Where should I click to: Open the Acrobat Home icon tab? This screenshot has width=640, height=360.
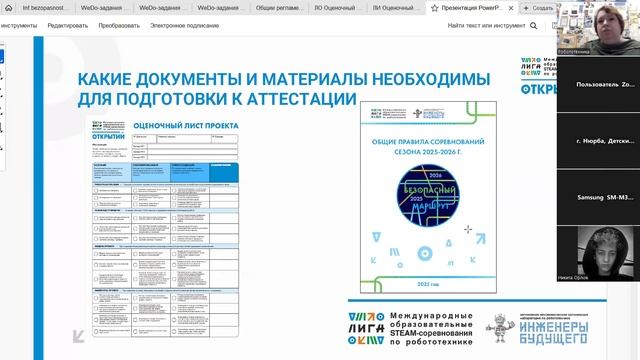click(x=8, y=8)
